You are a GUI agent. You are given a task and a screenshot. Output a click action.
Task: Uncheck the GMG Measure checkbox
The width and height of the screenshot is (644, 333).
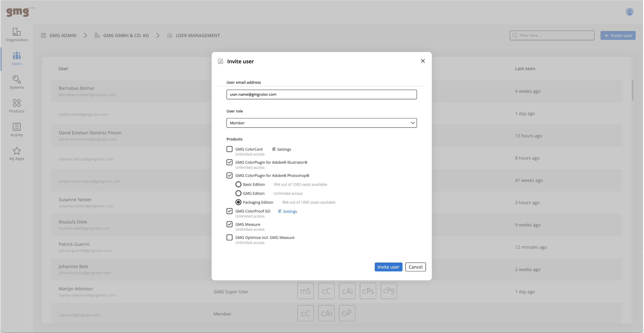(230, 224)
